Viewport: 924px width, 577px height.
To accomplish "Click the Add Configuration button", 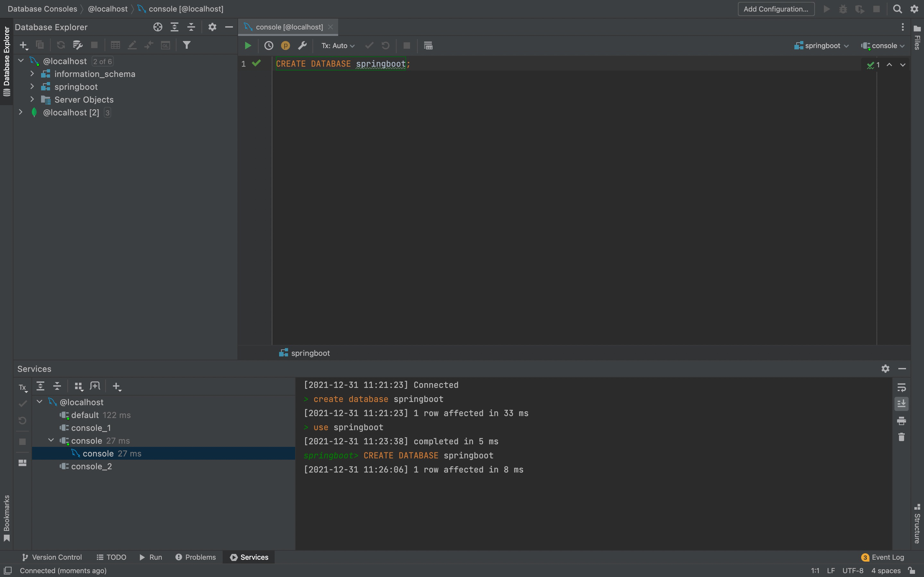I will tap(776, 9).
